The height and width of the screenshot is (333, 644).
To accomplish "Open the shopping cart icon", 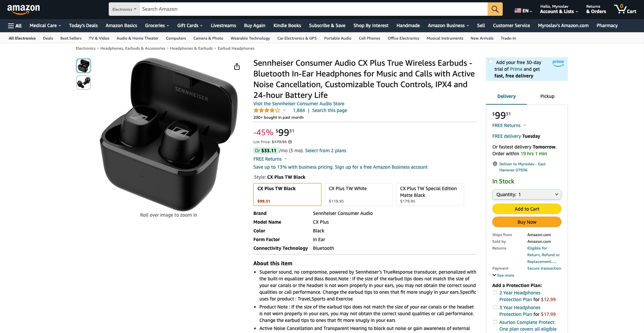I will pos(625,9).
